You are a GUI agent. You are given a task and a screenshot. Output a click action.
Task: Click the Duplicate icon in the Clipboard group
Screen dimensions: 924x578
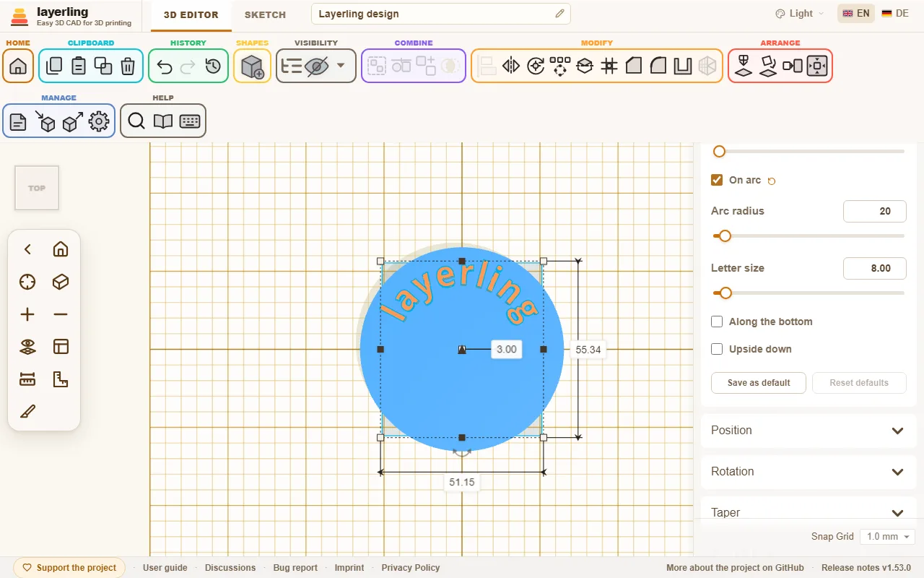[103, 66]
